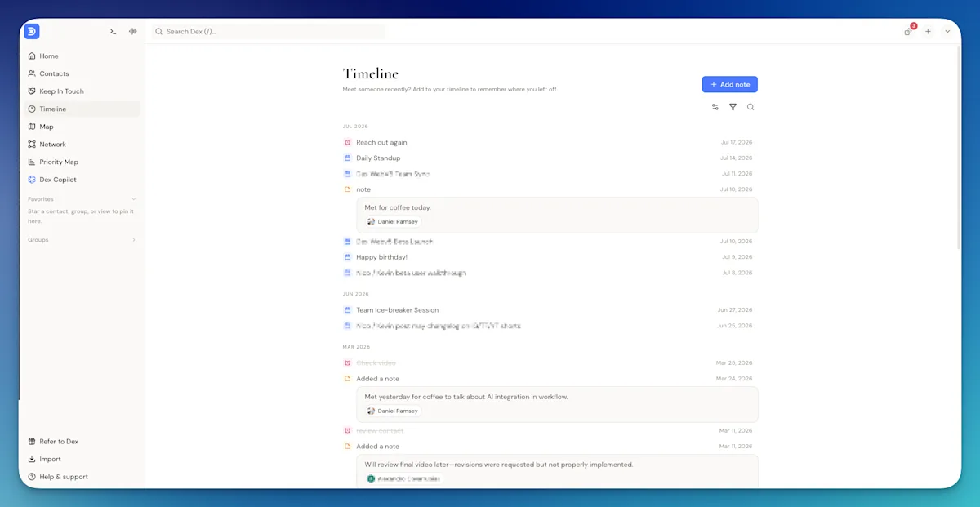Image resolution: width=980 pixels, height=507 pixels.
Task: Click the Dex logo icon
Action: (32, 31)
